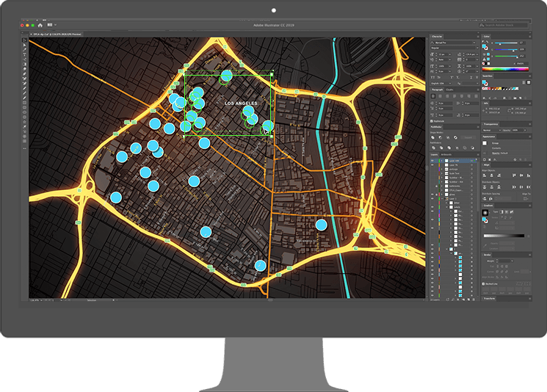The height and width of the screenshot is (392, 547).
Task: Switch to the Layers panel tab
Action: click(x=435, y=154)
